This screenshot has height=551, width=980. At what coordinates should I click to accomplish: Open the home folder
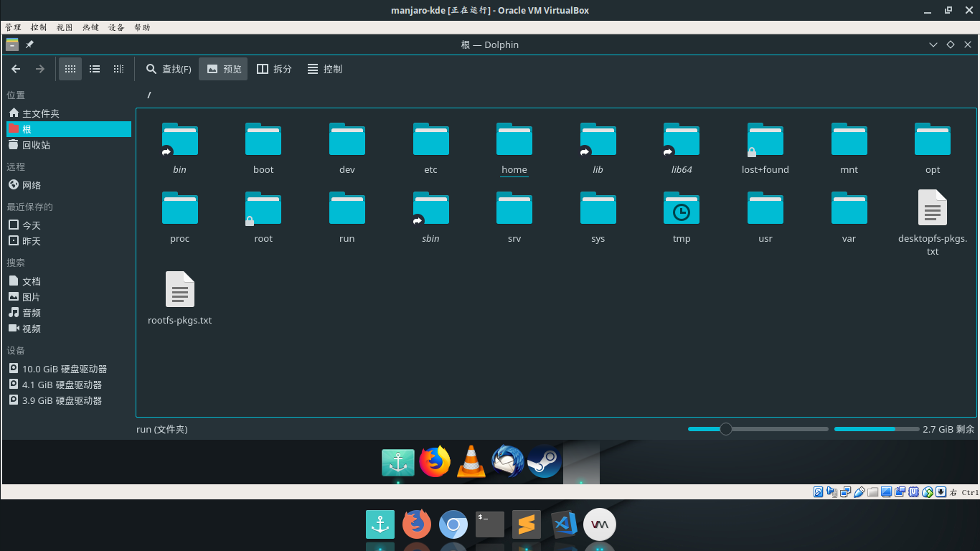(x=514, y=149)
